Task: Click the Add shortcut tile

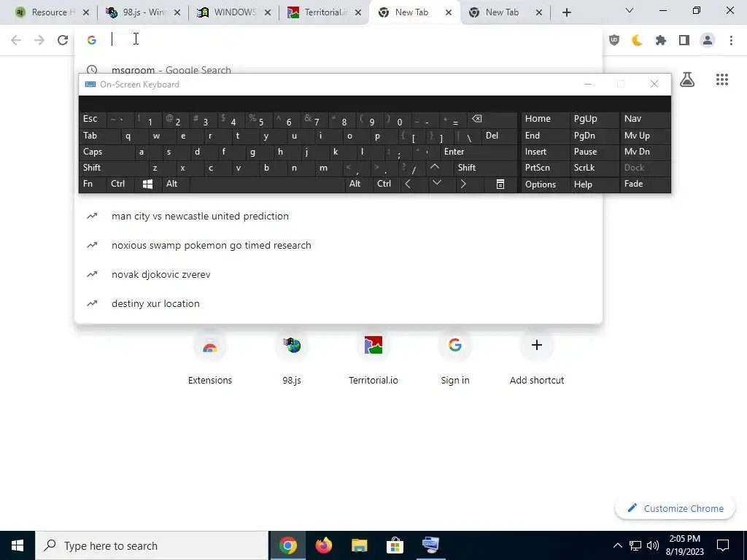Action: 537,357
